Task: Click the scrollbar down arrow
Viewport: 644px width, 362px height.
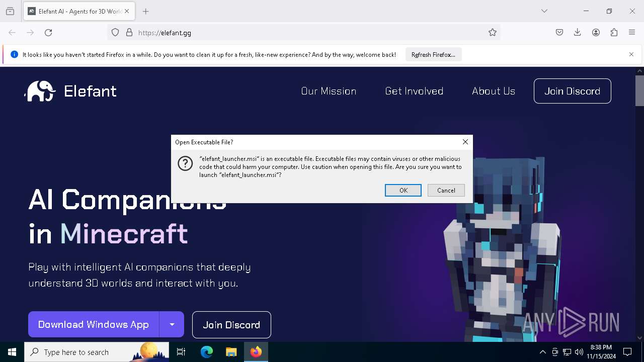Action: (x=639, y=337)
